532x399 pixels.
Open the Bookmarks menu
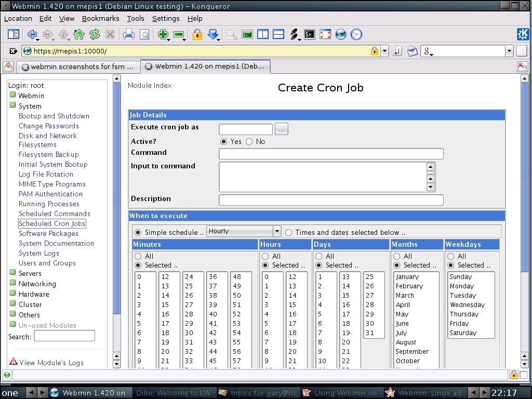click(100, 19)
